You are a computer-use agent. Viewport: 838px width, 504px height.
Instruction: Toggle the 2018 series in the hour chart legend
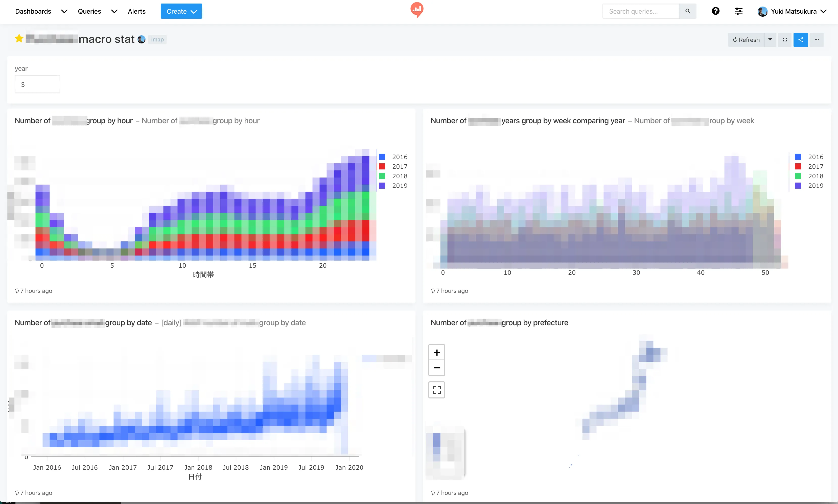pyautogui.click(x=399, y=176)
